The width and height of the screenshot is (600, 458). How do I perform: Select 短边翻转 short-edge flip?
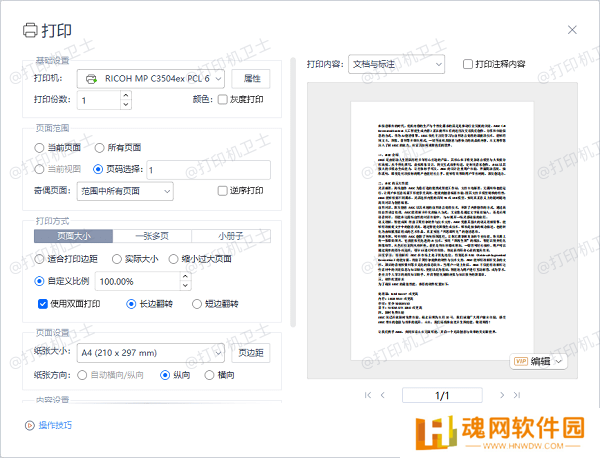(x=197, y=304)
